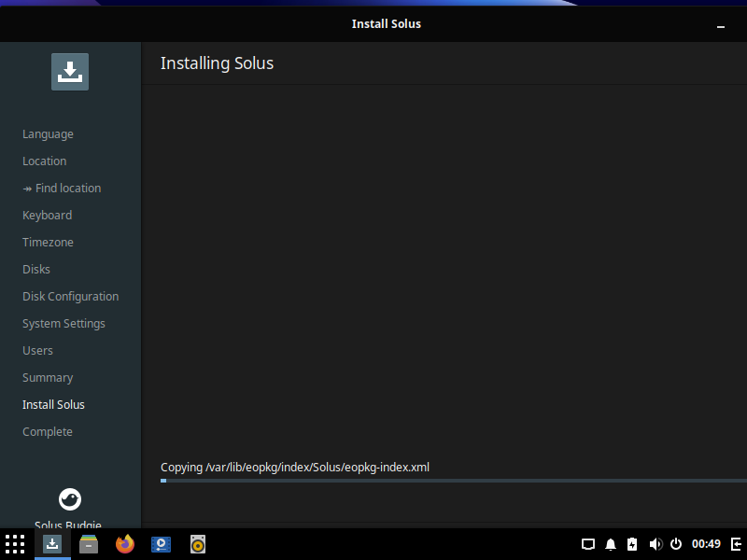Select the Complete step in sidebar
Image resolution: width=747 pixels, height=560 pixels.
coord(48,432)
